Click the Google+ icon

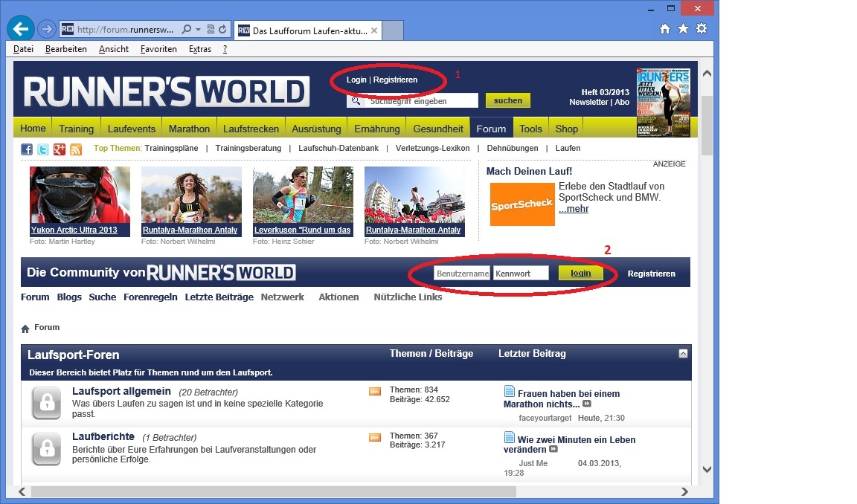point(60,149)
